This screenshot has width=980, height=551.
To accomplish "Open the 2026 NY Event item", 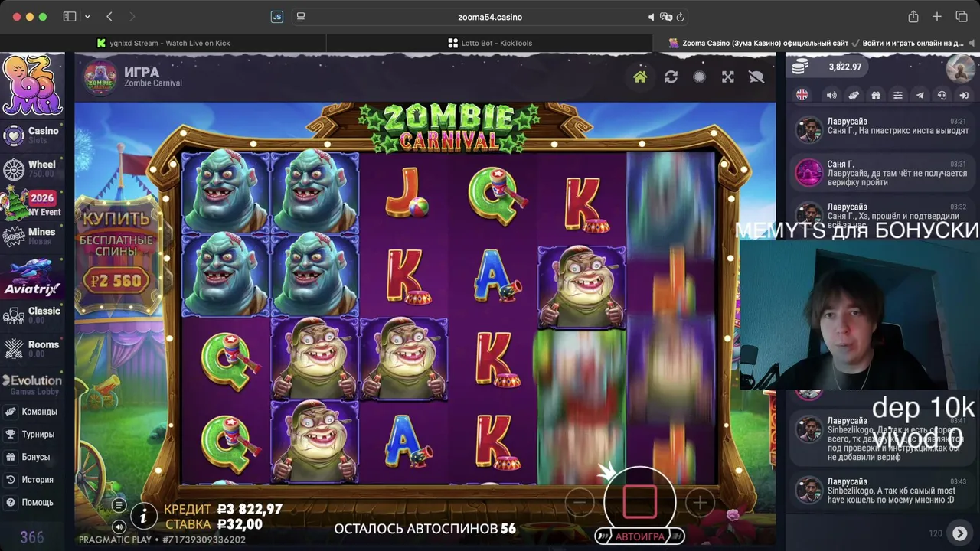I will pos(32,204).
